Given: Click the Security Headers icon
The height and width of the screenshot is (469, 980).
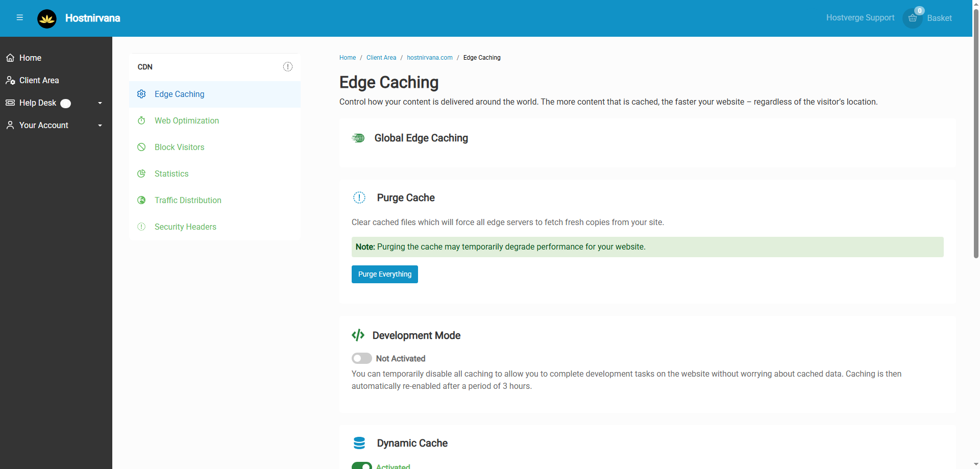Looking at the screenshot, I should 141,227.
